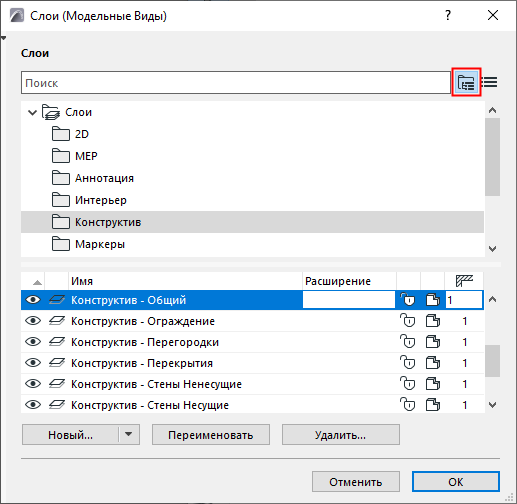The width and height of the screenshot is (517, 504).
Task: Click folder icon in Конструктив - Ограждение row
Action: [x=433, y=321]
